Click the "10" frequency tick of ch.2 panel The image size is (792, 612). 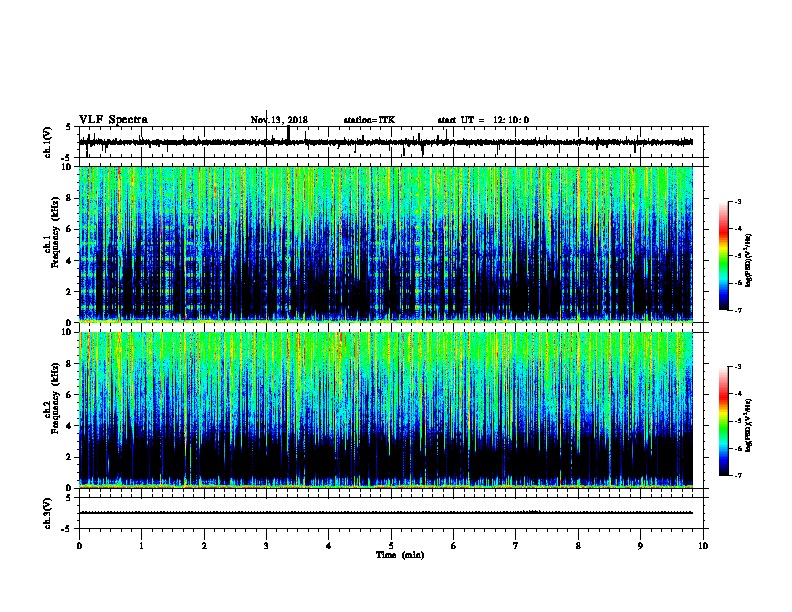point(69,332)
